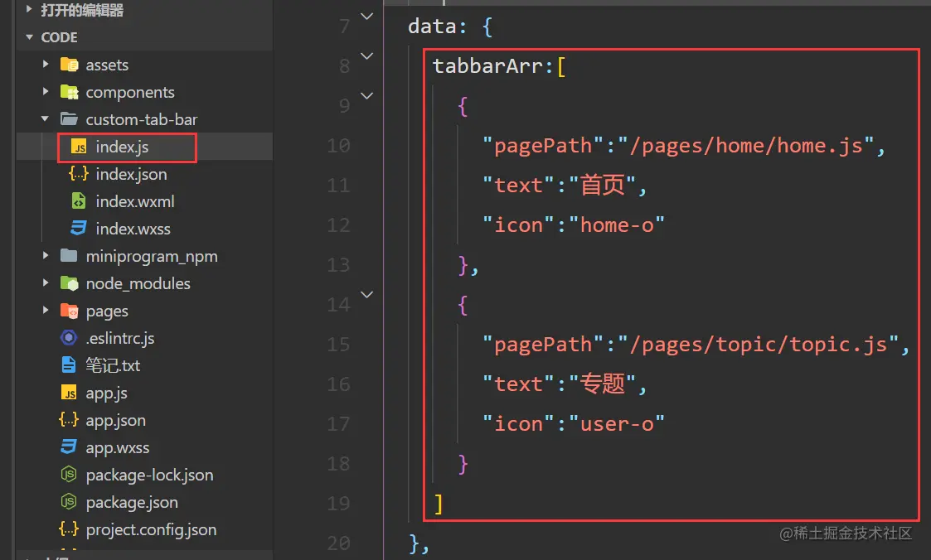Click the css icon of app.wxss
Viewport: 931px width, 560px height.
pos(69,447)
